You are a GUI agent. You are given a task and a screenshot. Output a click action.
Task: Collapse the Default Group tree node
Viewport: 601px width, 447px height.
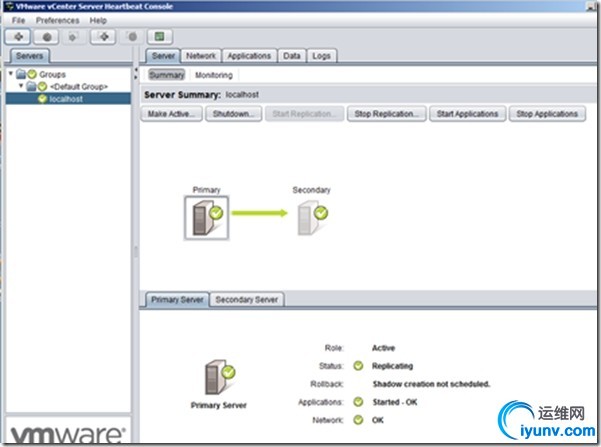coord(21,85)
